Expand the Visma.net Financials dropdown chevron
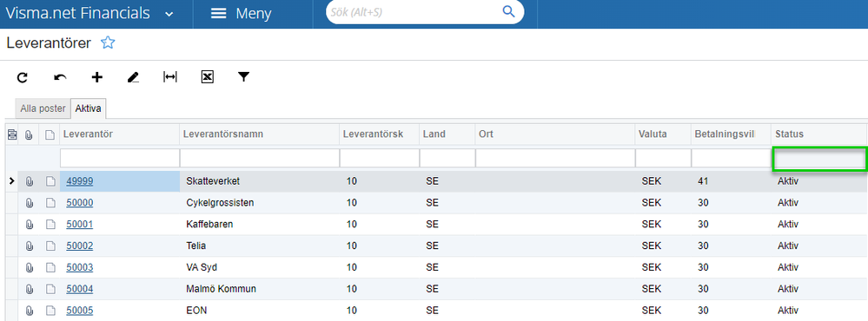 tap(169, 15)
